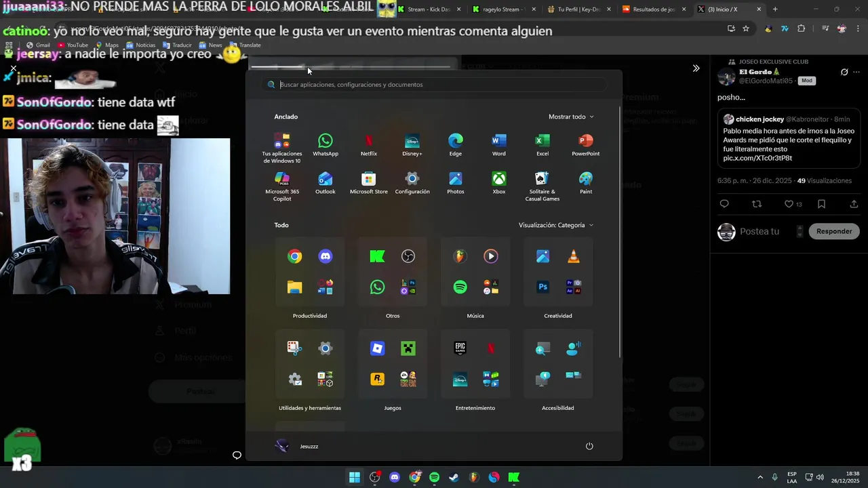Launch Word from pinned apps

499,144
